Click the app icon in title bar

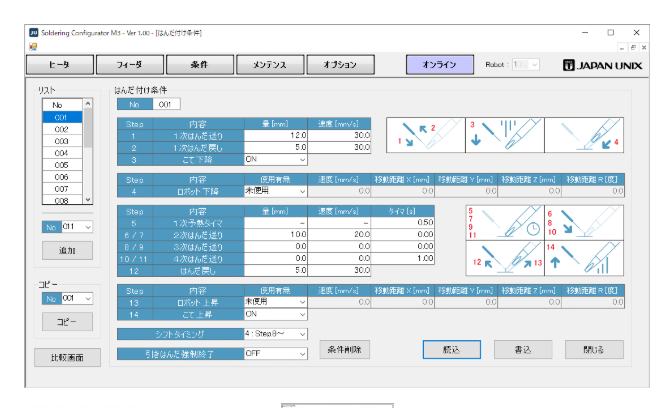click(33, 33)
